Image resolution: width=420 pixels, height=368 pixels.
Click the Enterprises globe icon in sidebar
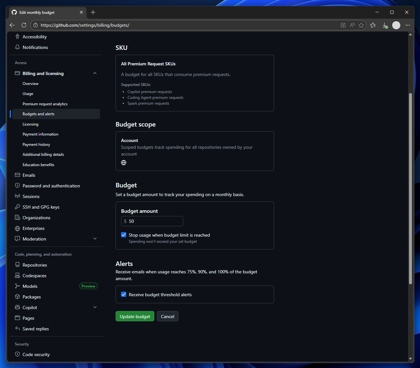17,228
